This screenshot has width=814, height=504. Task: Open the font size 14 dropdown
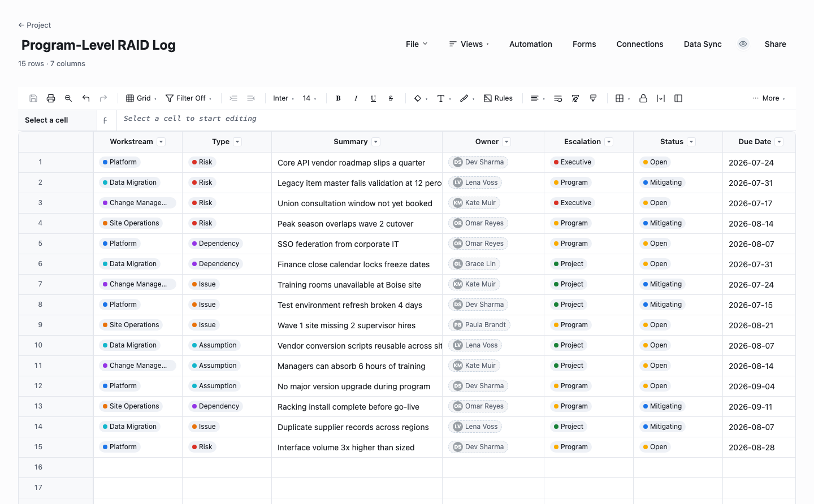(310, 98)
